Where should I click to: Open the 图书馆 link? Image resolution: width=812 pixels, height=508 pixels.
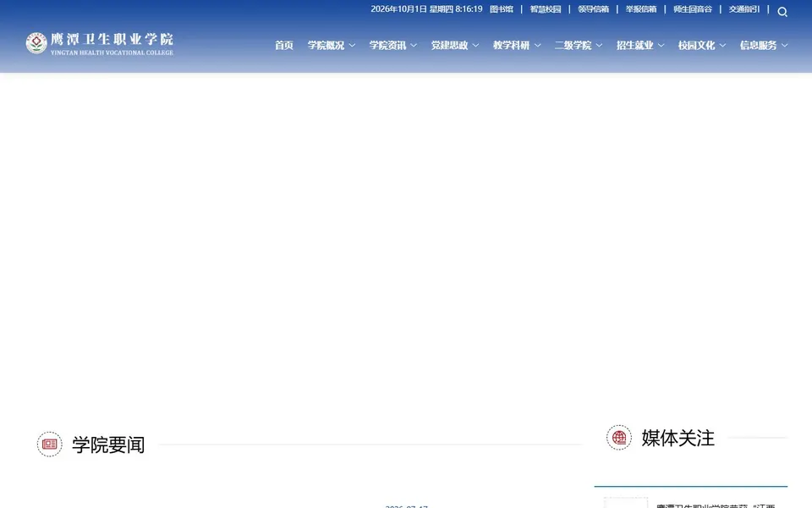pos(502,8)
